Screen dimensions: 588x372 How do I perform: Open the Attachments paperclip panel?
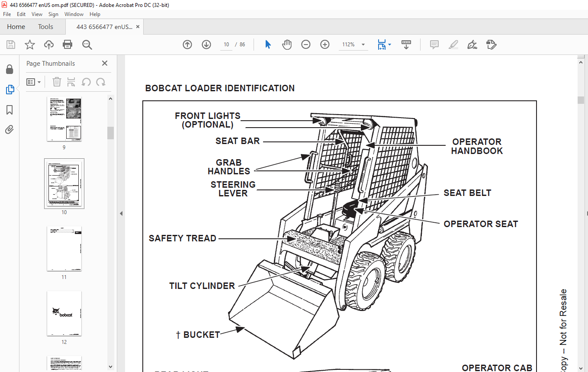(x=10, y=129)
